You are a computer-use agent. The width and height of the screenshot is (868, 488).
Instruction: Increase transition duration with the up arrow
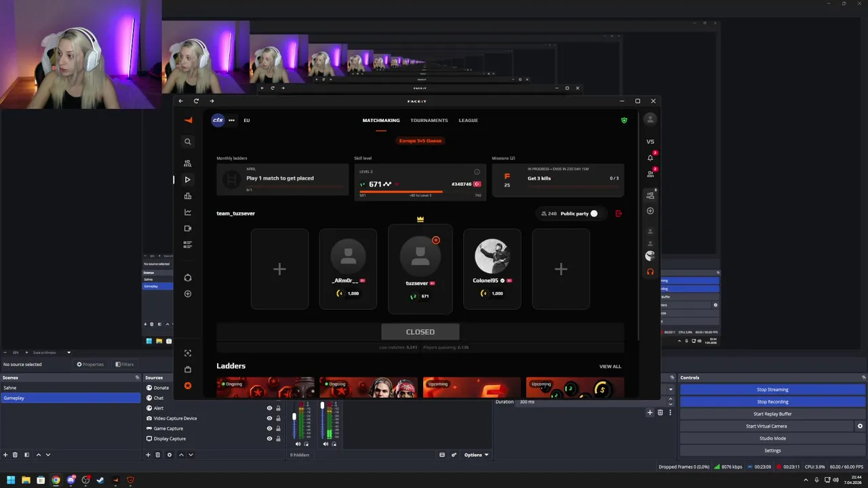point(671,400)
